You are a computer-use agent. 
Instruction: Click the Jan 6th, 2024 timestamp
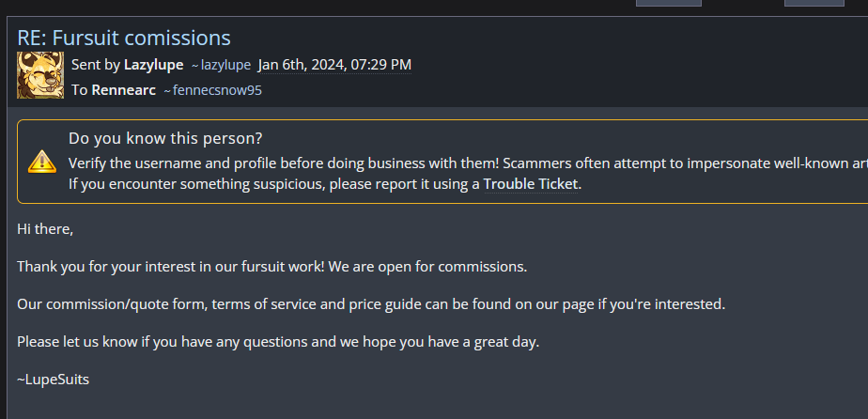334,65
